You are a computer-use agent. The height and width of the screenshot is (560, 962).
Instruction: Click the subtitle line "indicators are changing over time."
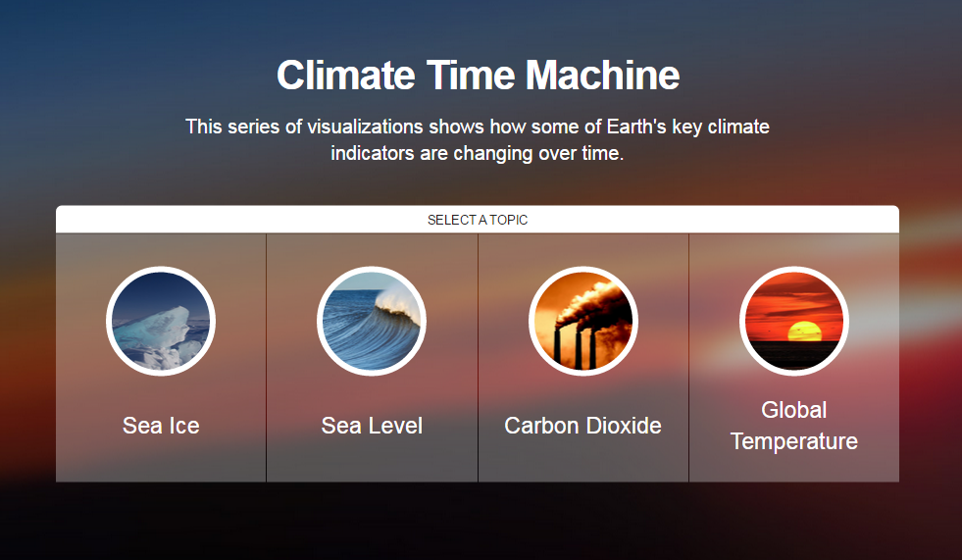coord(478,154)
